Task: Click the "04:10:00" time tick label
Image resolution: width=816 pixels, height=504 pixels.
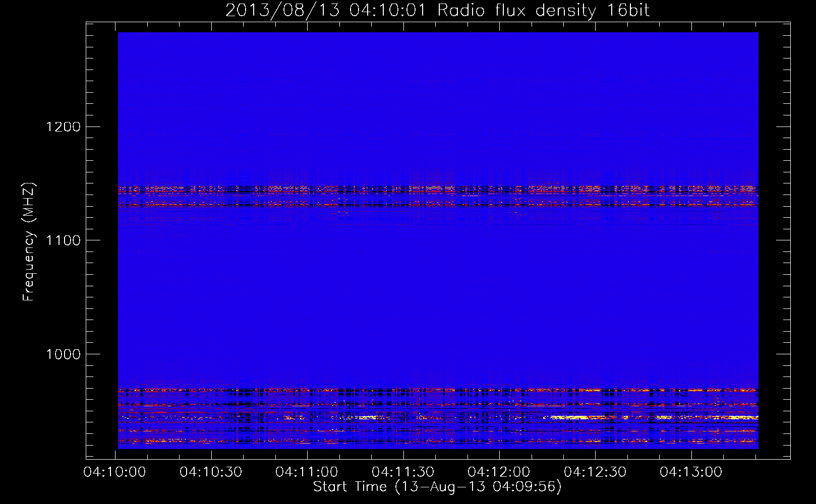Action: 115,472
